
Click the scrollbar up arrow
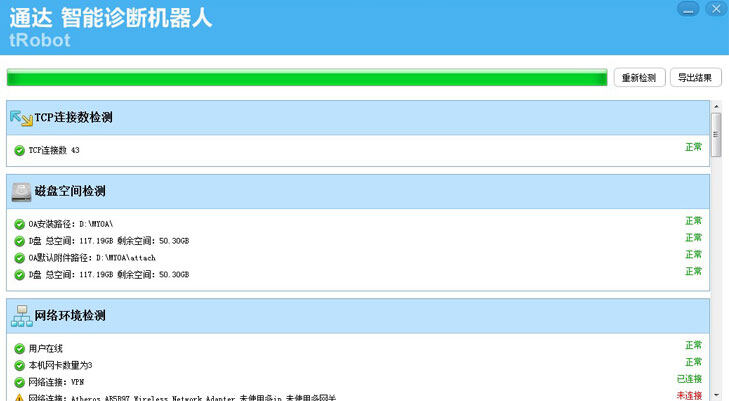coord(716,106)
